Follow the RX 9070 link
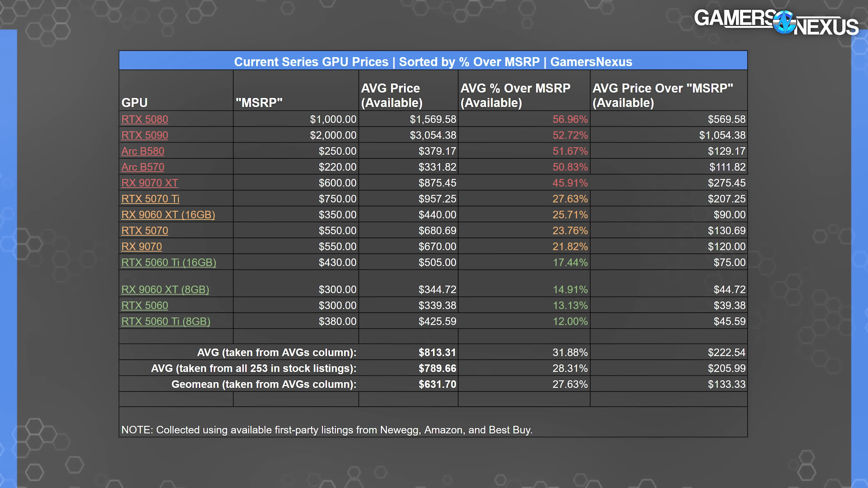868x488 pixels. [x=142, y=246]
